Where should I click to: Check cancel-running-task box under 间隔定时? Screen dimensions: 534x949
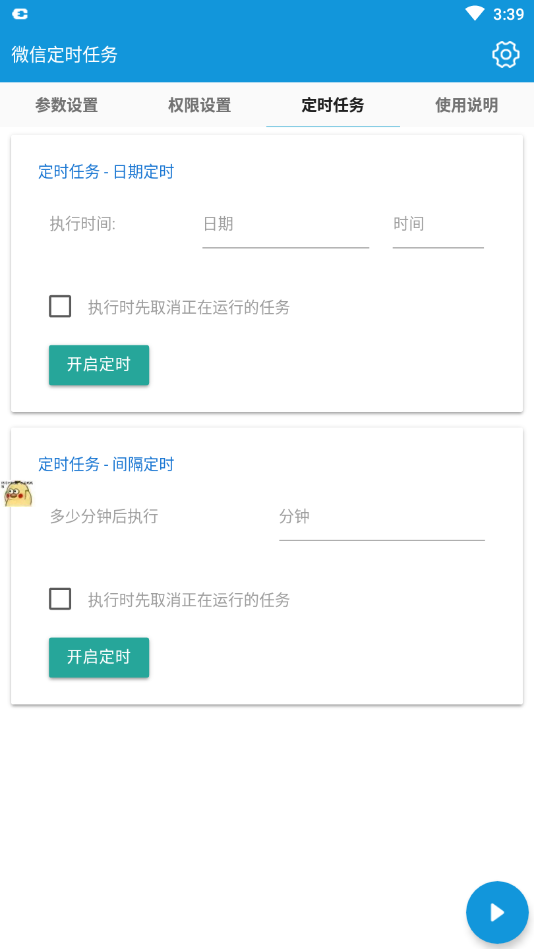(x=60, y=599)
